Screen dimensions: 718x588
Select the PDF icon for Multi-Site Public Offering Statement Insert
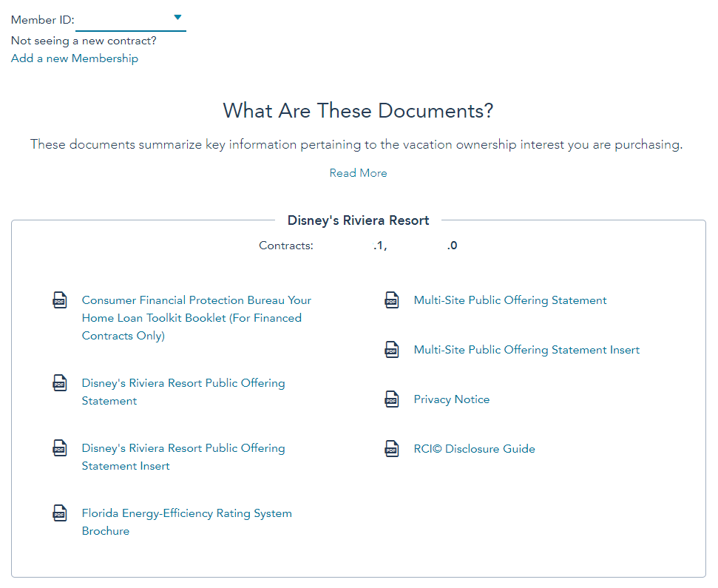click(391, 350)
